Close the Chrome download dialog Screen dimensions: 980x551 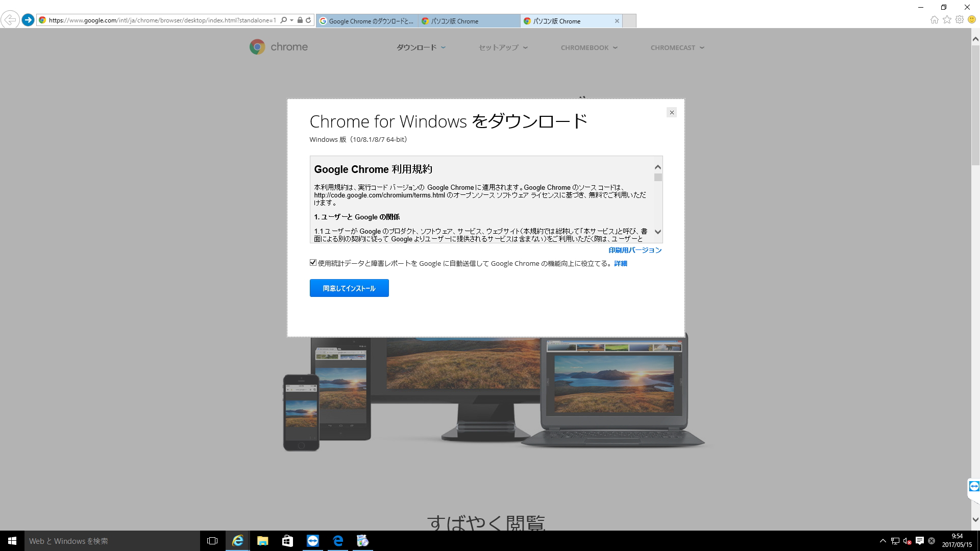pos(672,112)
